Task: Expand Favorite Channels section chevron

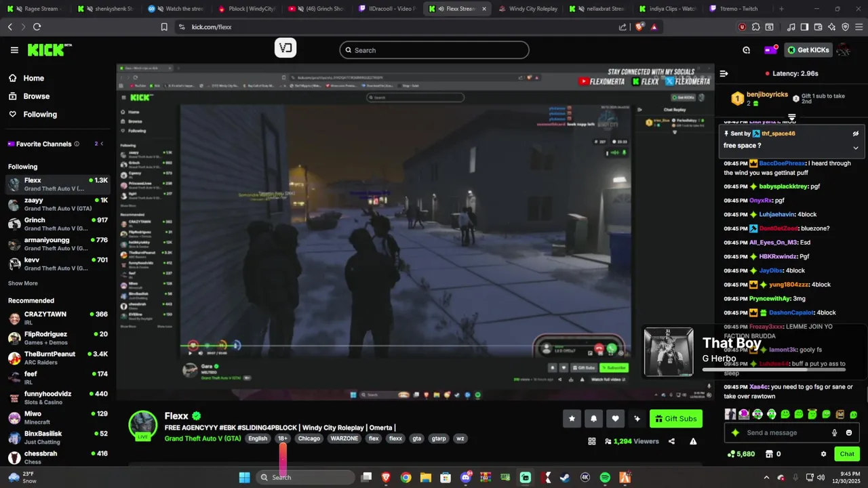Action: click(x=103, y=144)
